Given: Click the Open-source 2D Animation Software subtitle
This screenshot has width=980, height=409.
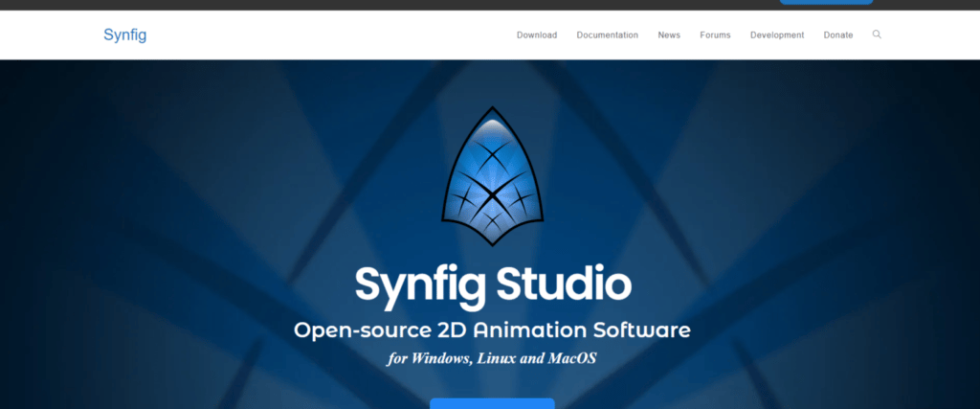Looking at the screenshot, I should pos(492,330).
